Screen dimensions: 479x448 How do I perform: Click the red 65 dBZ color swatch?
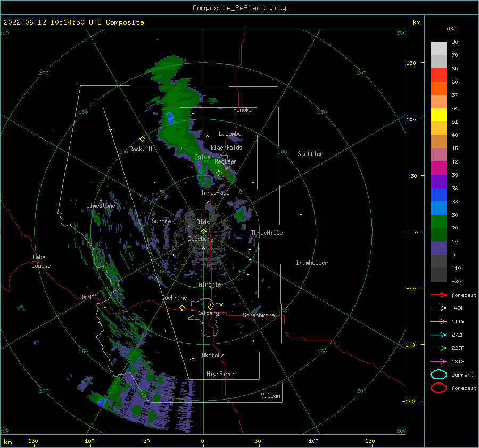[439, 75]
